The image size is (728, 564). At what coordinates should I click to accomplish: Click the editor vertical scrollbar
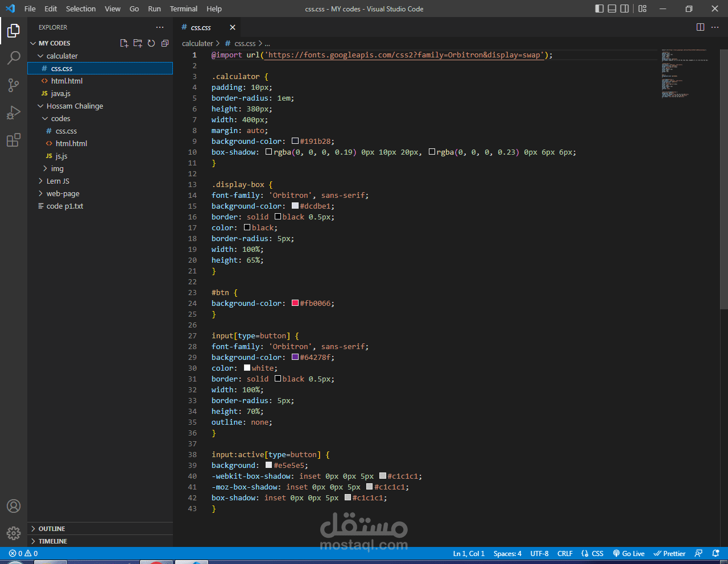(x=724, y=179)
